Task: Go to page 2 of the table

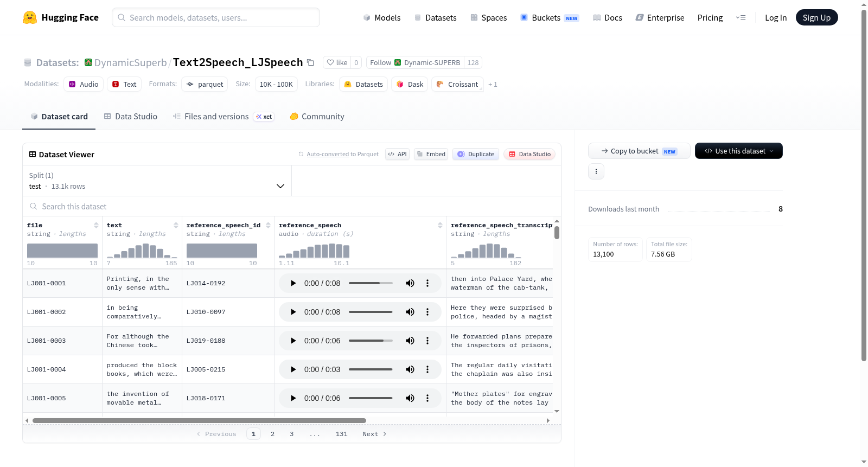Action: [272, 434]
